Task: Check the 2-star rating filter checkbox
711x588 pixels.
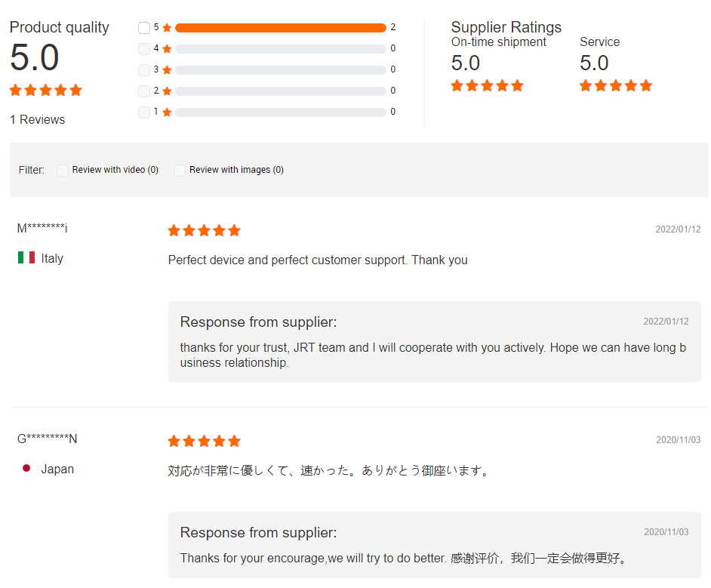Action: click(144, 91)
